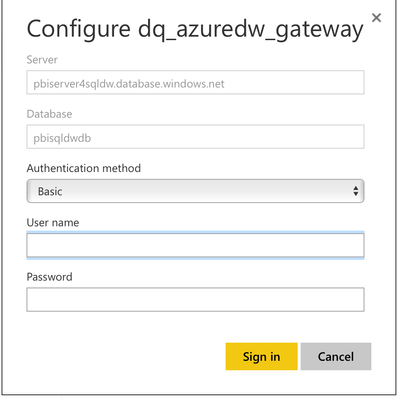Viewport: 397px width, 400px height.
Task: Click the pbiserver4sqldw.database.windows.net server text
Action: point(129,84)
